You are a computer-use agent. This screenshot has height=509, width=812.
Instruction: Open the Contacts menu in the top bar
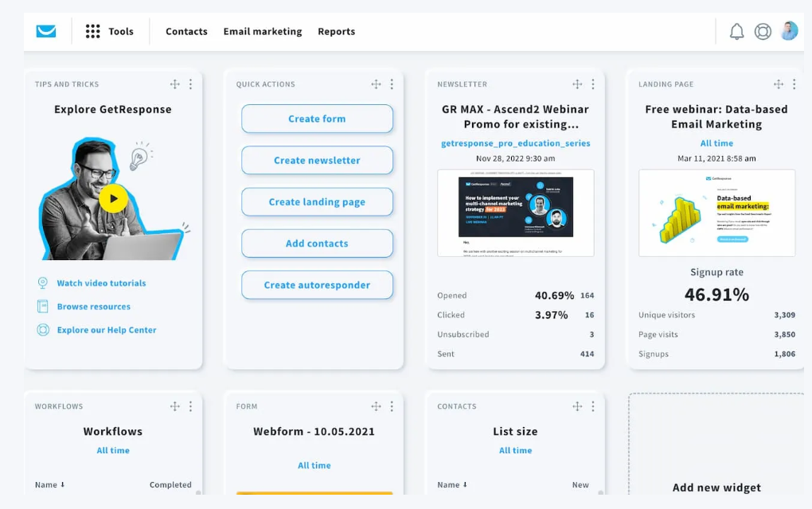pyautogui.click(x=186, y=32)
